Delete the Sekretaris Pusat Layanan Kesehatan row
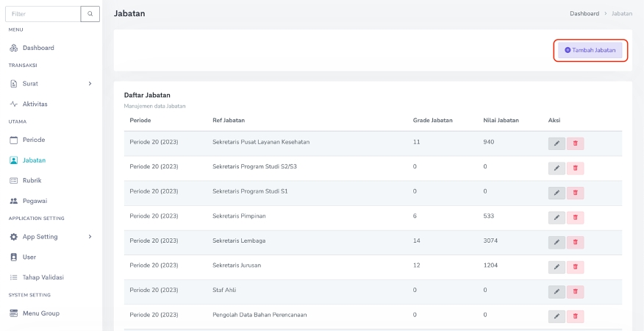The image size is (644, 331). pyautogui.click(x=575, y=143)
